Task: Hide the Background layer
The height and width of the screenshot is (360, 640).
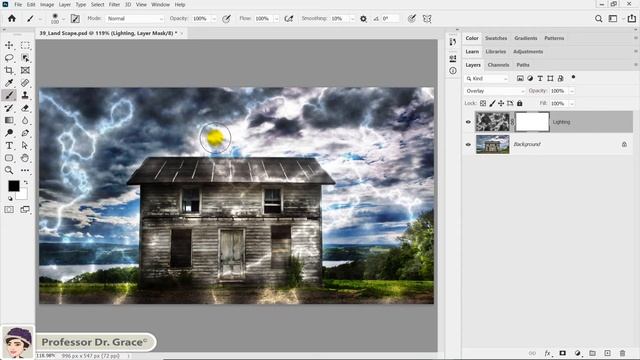Action: tap(468, 144)
